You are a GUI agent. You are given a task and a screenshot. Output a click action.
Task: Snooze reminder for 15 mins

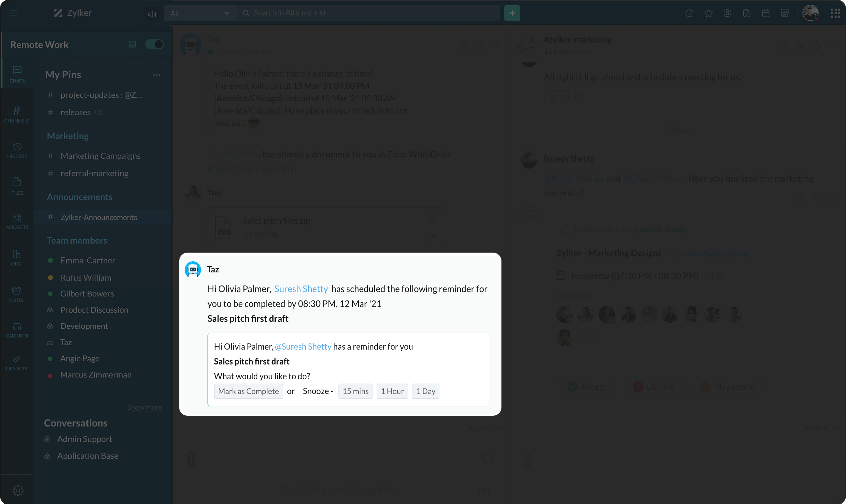(355, 391)
